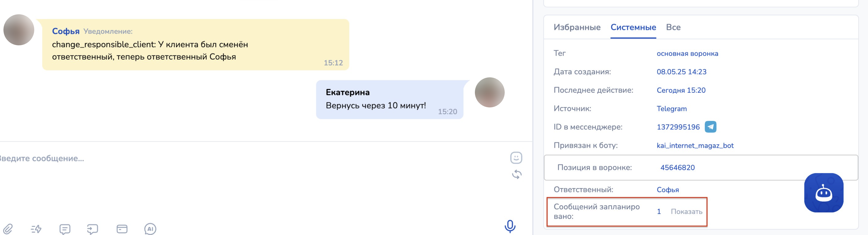Open the blue chatbot robot button

[x=823, y=193]
